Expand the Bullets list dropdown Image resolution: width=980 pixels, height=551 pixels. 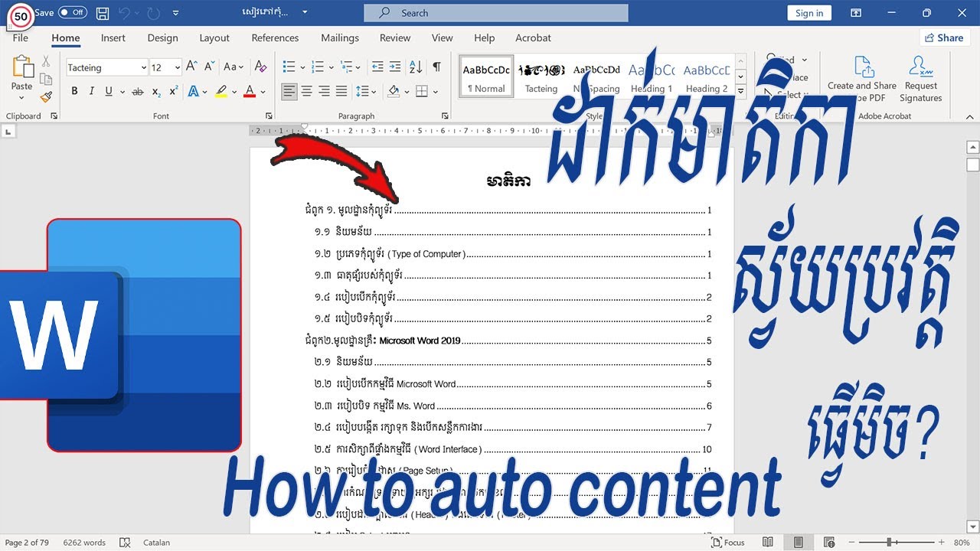pyautogui.click(x=303, y=67)
